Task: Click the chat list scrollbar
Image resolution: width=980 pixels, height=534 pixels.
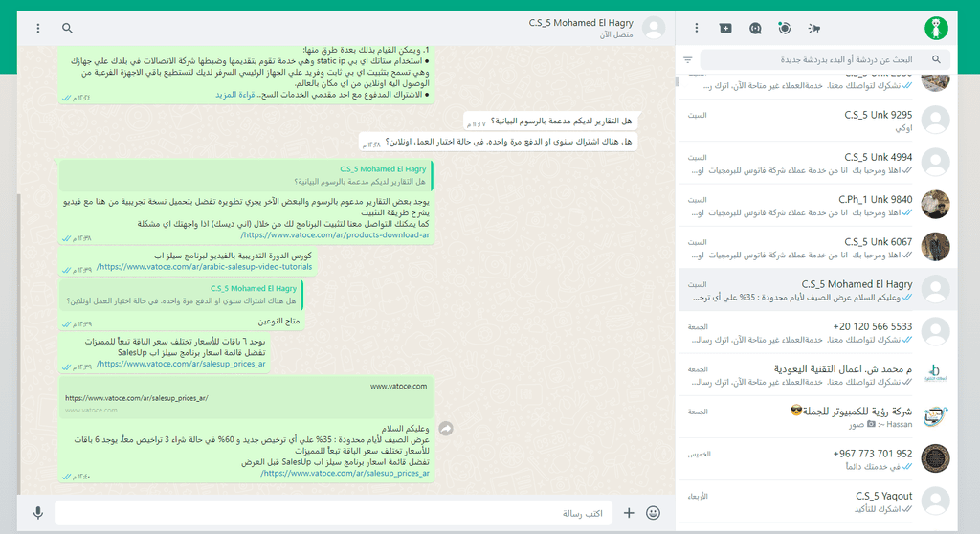Action: pyautogui.click(x=677, y=82)
